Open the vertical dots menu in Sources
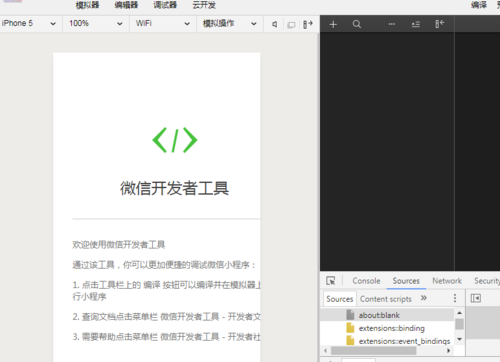This screenshot has width=500, height=362. tap(455, 298)
